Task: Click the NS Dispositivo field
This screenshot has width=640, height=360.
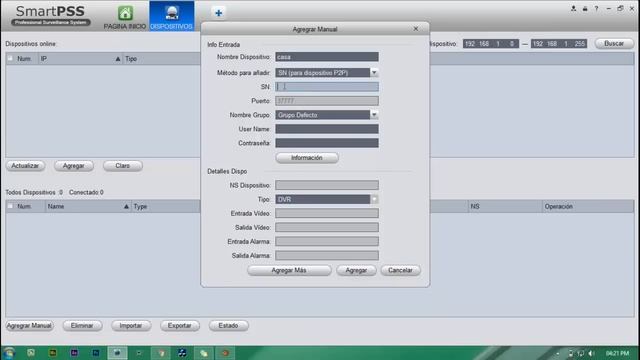Action: 327,185
